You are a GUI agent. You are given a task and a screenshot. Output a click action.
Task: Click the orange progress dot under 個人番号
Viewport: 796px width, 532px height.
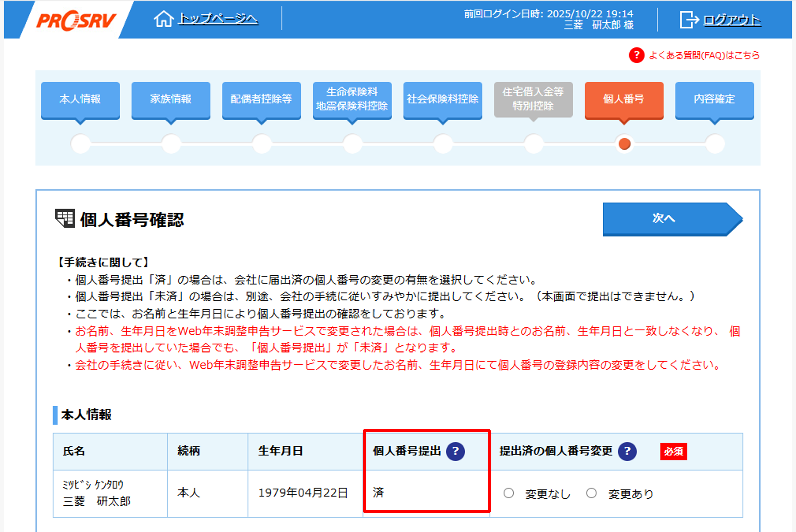pos(624,144)
